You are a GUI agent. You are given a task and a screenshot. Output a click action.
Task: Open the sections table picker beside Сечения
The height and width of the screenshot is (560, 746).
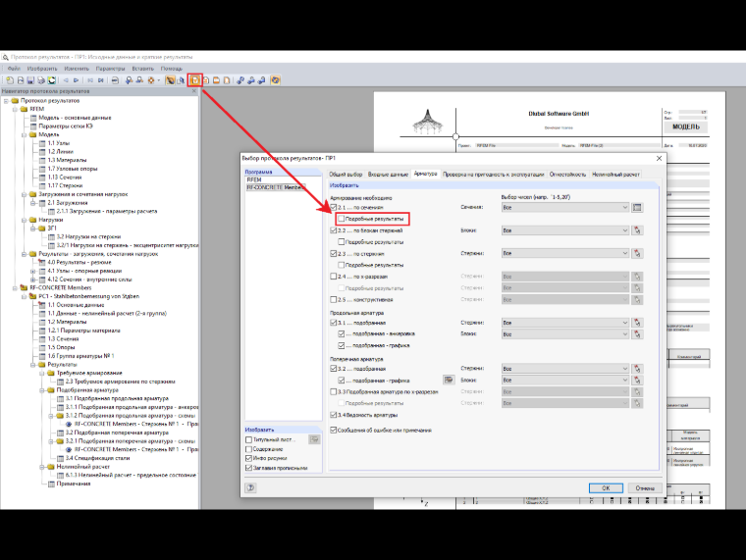coord(637,207)
